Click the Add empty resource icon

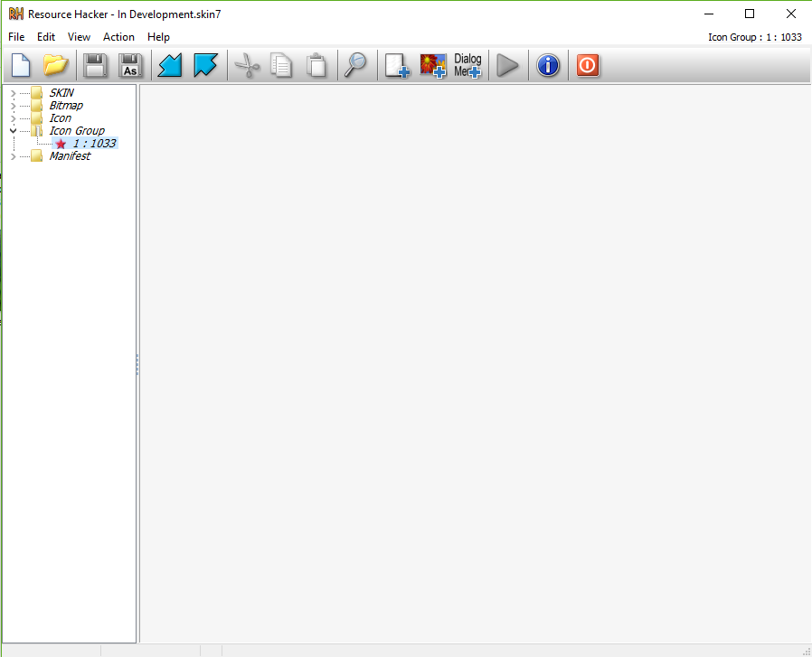pyautogui.click(x=397, y=66)
